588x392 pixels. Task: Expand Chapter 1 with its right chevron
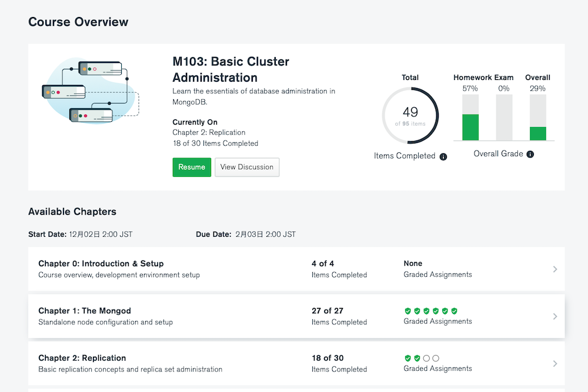tap(555, 316)
